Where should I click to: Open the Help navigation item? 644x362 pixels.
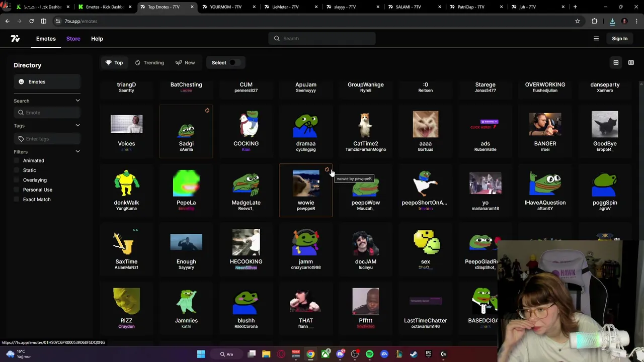click(97, 39)
